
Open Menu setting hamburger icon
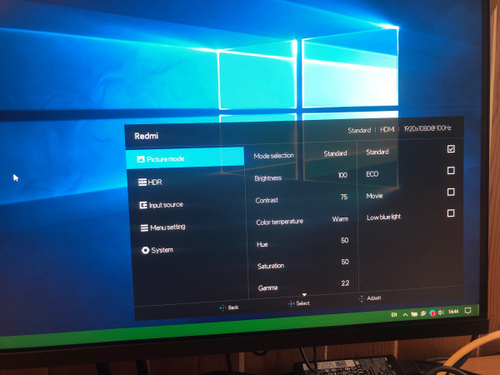[x=144, y=228]
